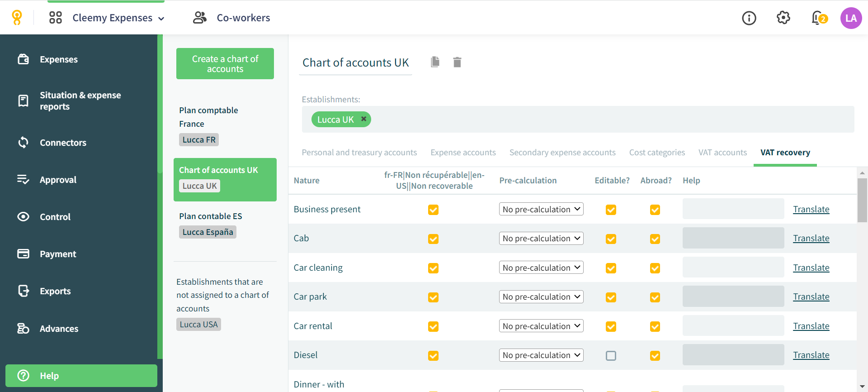Viewport: 868px width, 392px height.
Task: Select the VAT recovery tab
Action: pos(785,153)
